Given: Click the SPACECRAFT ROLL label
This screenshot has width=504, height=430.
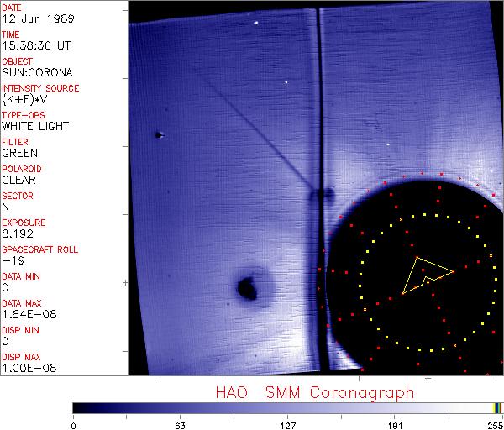Looking at the screenshot, I should coord(40,249).
